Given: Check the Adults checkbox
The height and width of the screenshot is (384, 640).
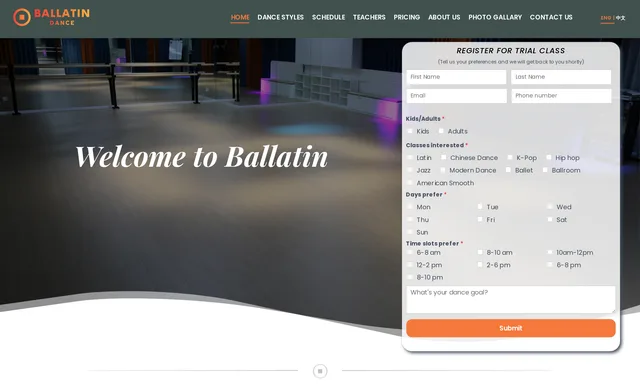Looking at the screenshot, I should point(441,131).
